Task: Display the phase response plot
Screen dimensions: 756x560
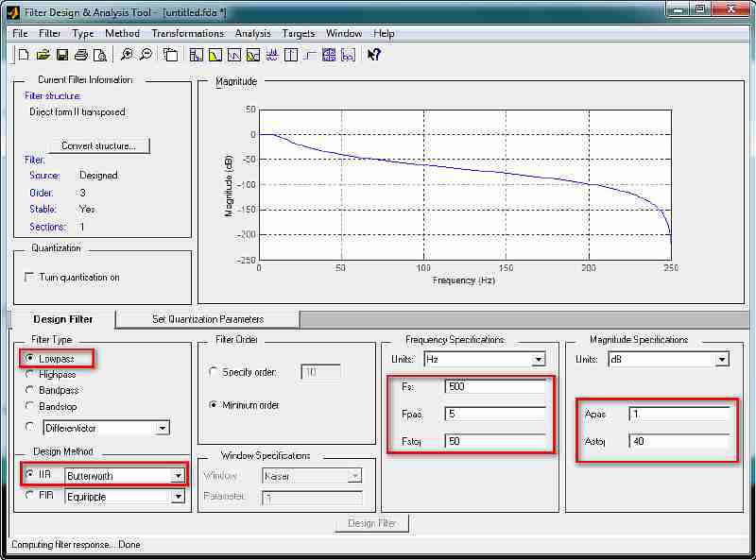Action: point(233,55)
